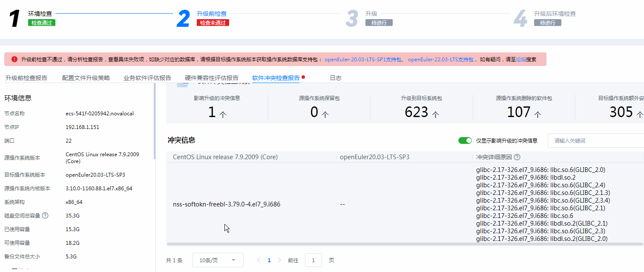Open the 配置文件升级策略 tab

pos(86,78)
